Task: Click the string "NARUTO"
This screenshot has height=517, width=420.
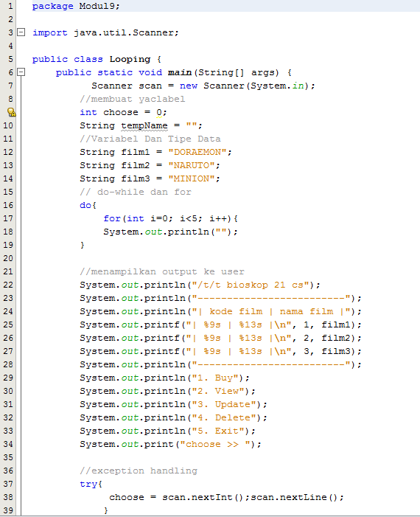Action: pos(192,165)
